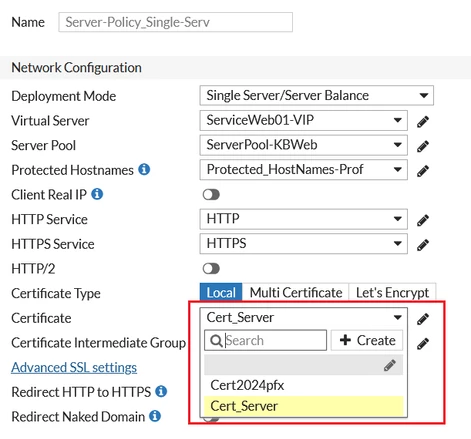471x439 pixels.
Task: Show info tooltip for Protected Hostnames
Action: point(144,169)
